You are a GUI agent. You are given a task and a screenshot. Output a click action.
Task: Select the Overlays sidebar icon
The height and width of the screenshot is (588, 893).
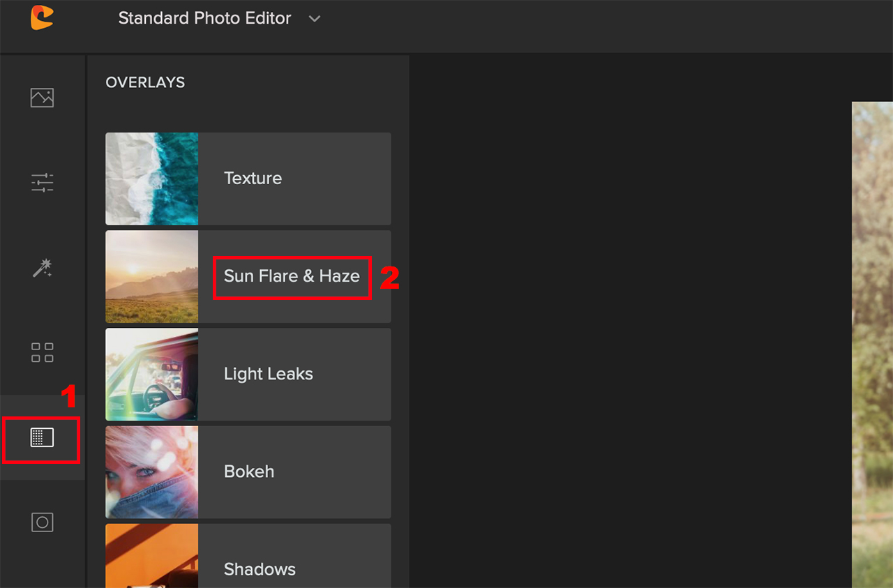point(42,437)
